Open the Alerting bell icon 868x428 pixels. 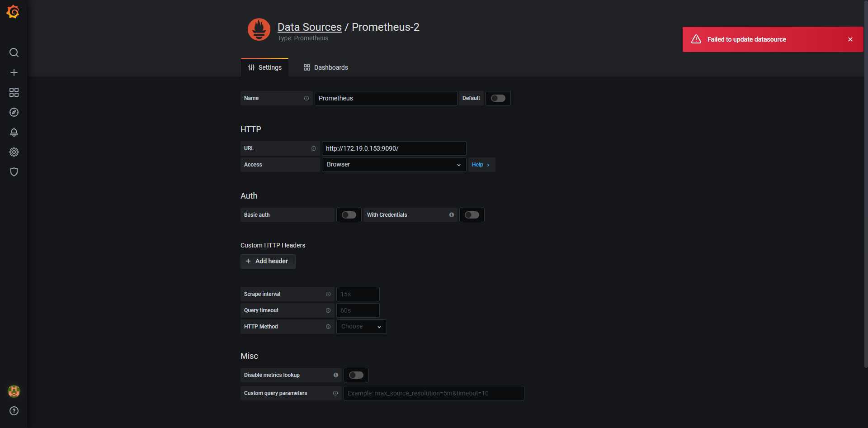pyautogui.click(x=14, y=132)
